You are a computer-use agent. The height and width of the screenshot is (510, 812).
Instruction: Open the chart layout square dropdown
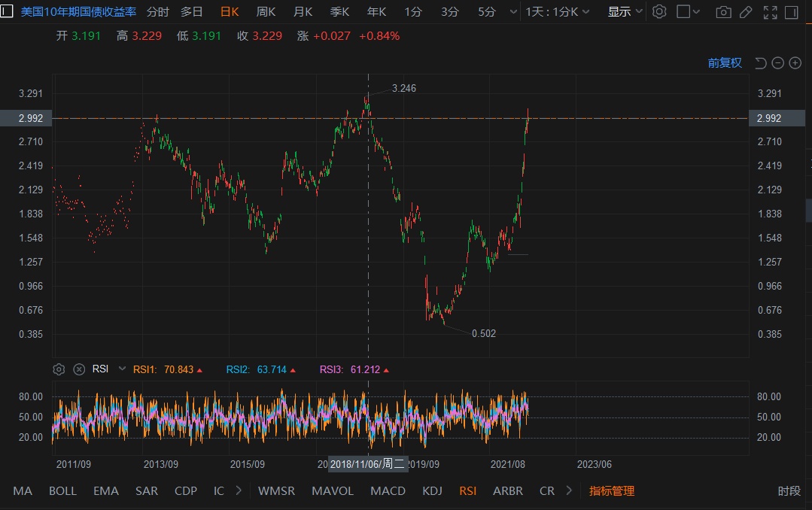pos(688,12)
